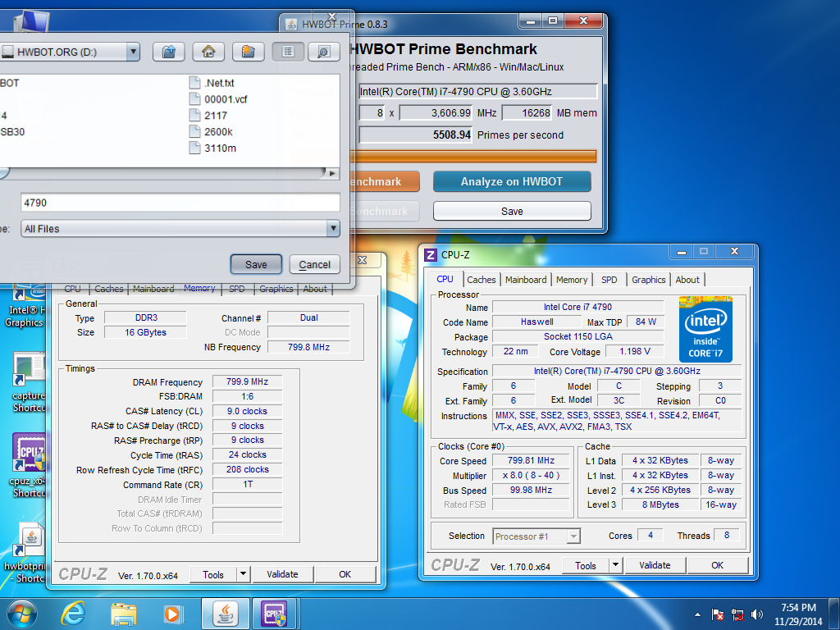Open Windows Start menu
The image size is (840, 630).
click(21, 614)
